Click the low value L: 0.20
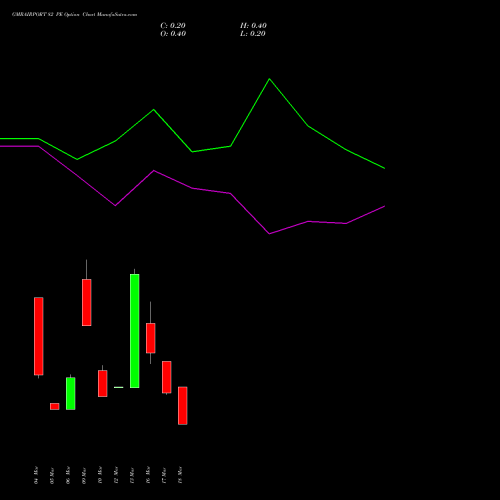Viewport: 500px width, 500px height. click(x=253, y=34)
